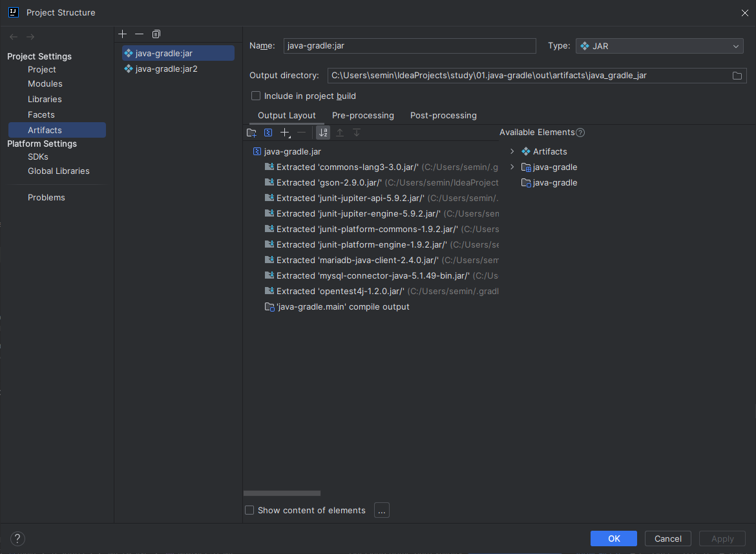This screenshot has width=756, height=554.
Task: Open Modules settings page
Action: pos(45,83)
